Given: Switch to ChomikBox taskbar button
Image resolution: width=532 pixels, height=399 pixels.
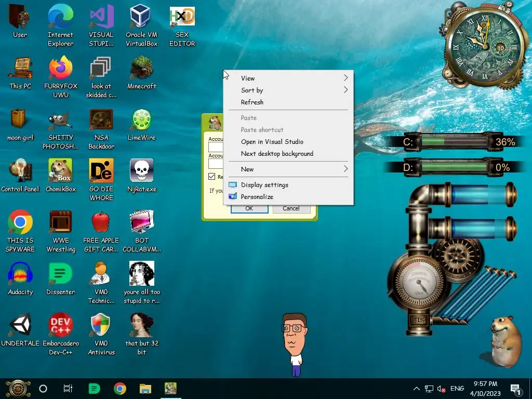Looking at the screenshot, I should pyautogui.click(x=170, y=389).
